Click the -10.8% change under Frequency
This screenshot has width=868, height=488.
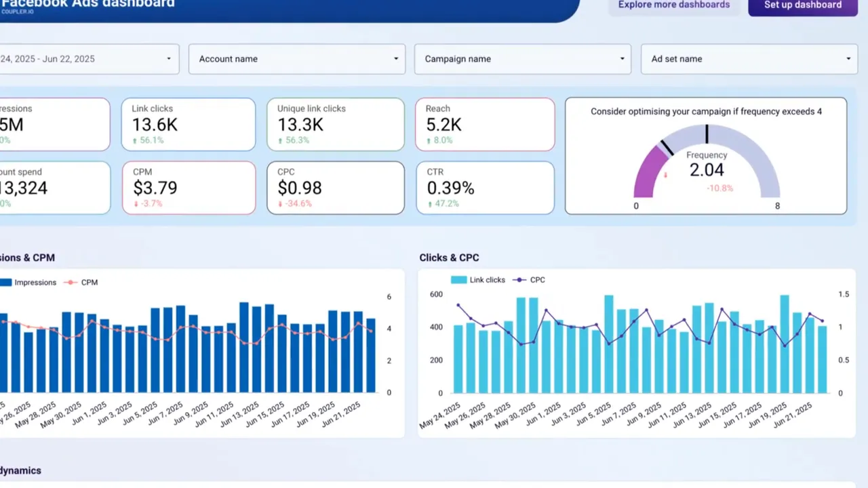coord(719,188)
